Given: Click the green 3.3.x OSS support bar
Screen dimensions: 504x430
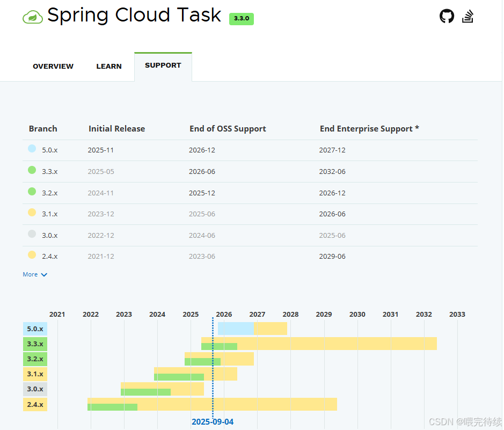Looking at the screenshot, I should coord(219,346).
